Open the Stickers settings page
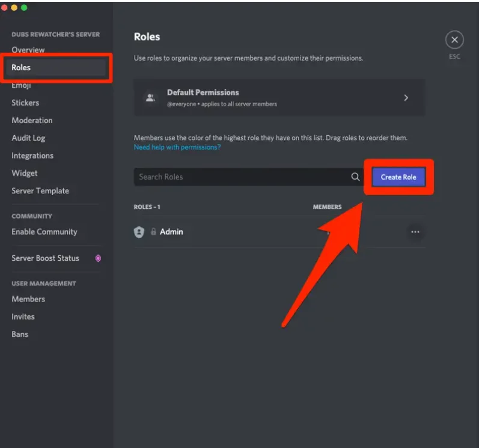 25,103
